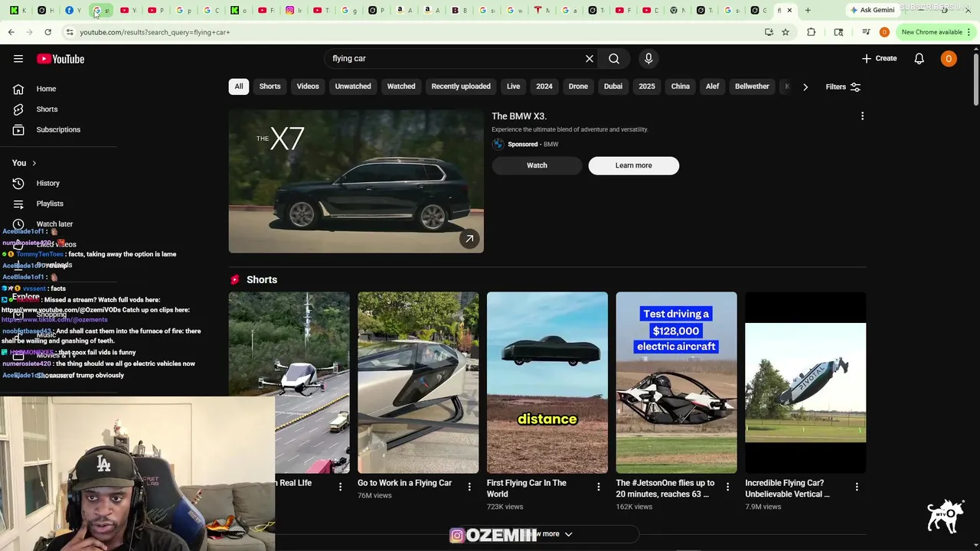
Task: Reload the page in Chrome
Action: pyautogui.click(x=47, y=32)
